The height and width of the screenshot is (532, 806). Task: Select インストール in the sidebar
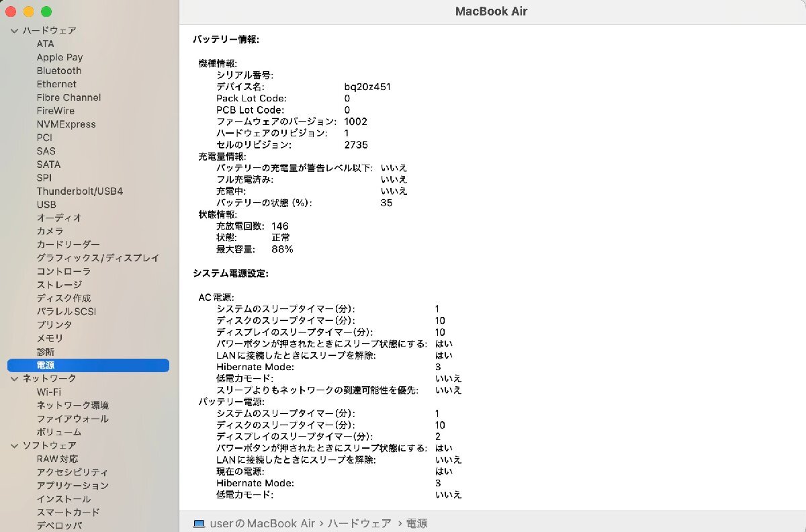(64, 499)
